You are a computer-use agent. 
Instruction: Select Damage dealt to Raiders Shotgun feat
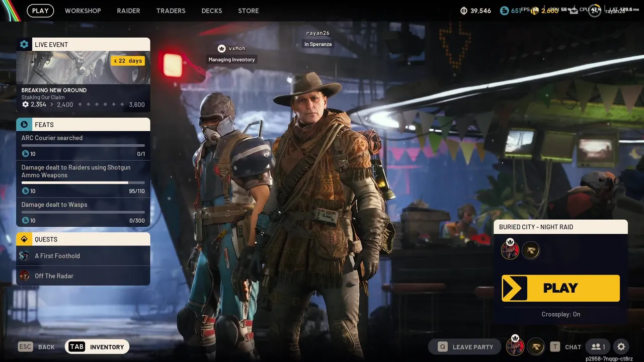coord(83,179)
